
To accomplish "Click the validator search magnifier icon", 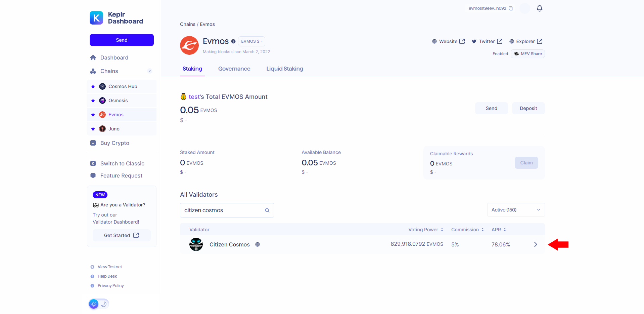I will click(267, 210).
